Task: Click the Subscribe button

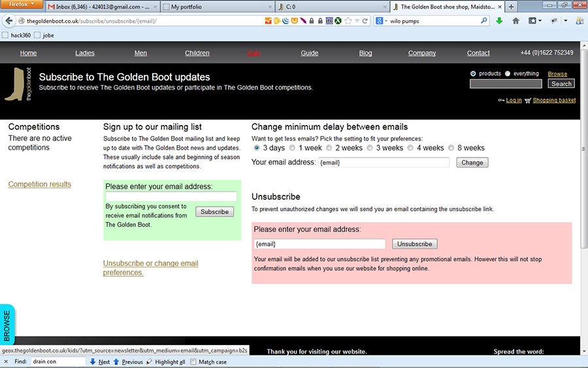Action: point(214,212)
